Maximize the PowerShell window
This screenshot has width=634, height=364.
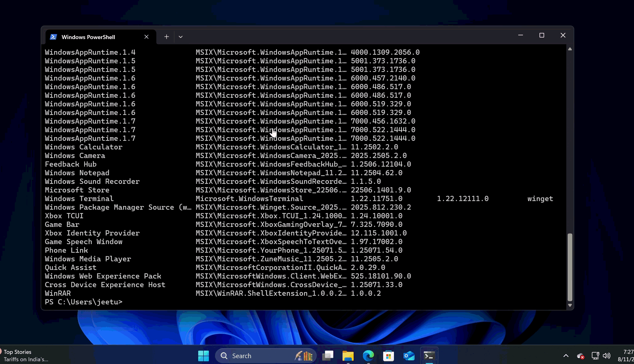(x=542, y=35)
